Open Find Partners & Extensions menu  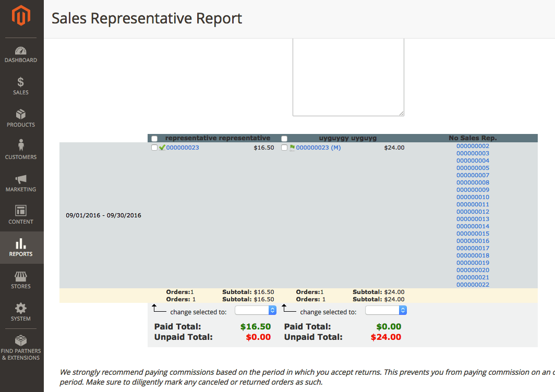21,347
